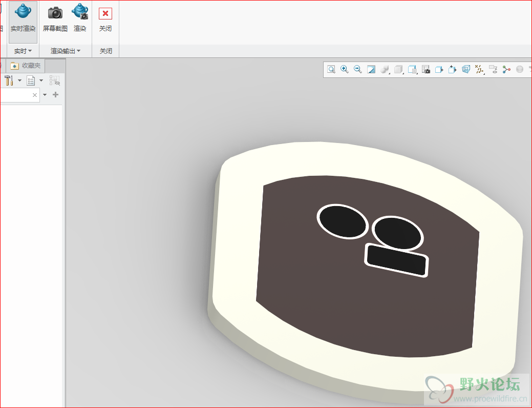This screenshot has width=532, height=408.
Task: Click the tree column visibility icon with crossed eye
Action: point(55,80)
